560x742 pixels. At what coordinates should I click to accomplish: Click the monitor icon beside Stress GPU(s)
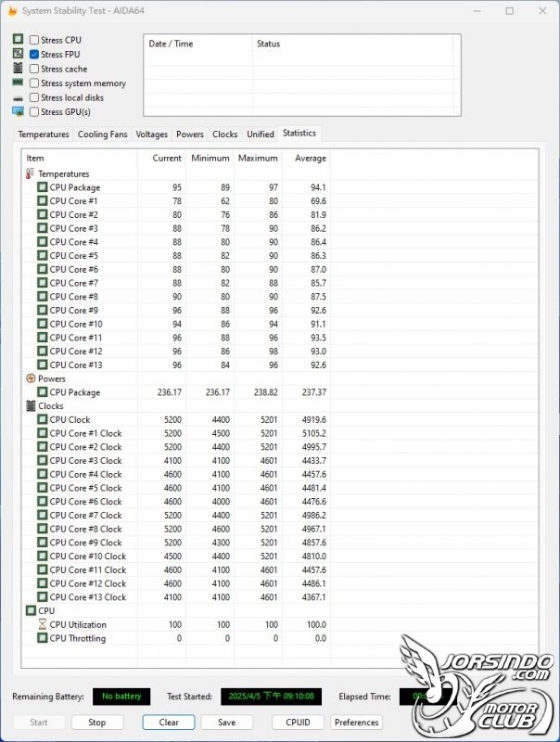click(x=18, y=111)
